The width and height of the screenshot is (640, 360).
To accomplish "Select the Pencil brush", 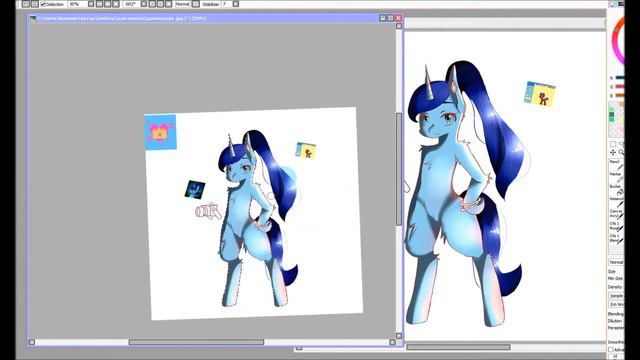I will pos(616,164).
